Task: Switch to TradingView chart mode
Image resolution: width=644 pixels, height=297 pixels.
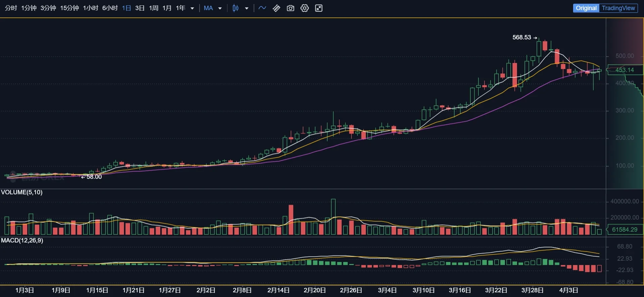Action: point(618,8)
